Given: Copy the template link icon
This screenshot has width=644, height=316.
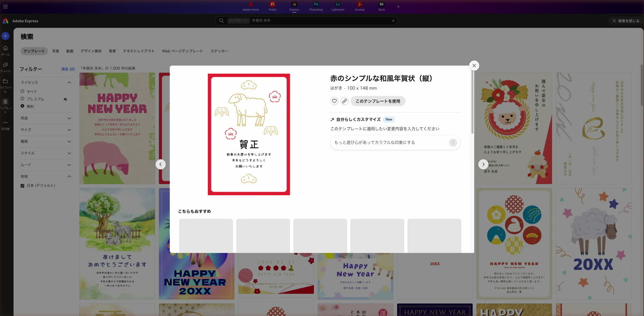Looking at the screenshot, I should (x=345, y=101).
